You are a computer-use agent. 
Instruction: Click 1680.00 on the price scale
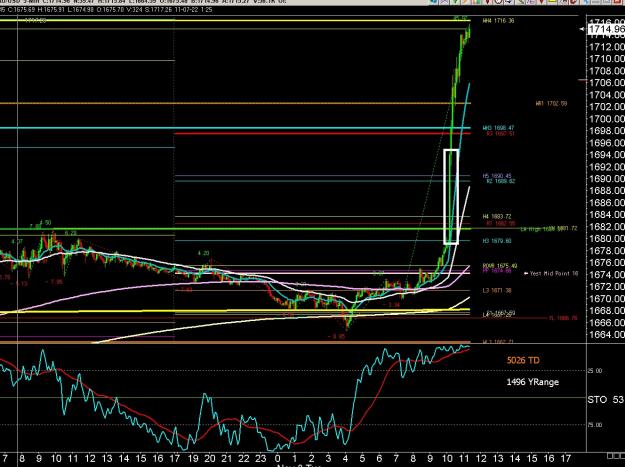[607, 238]
